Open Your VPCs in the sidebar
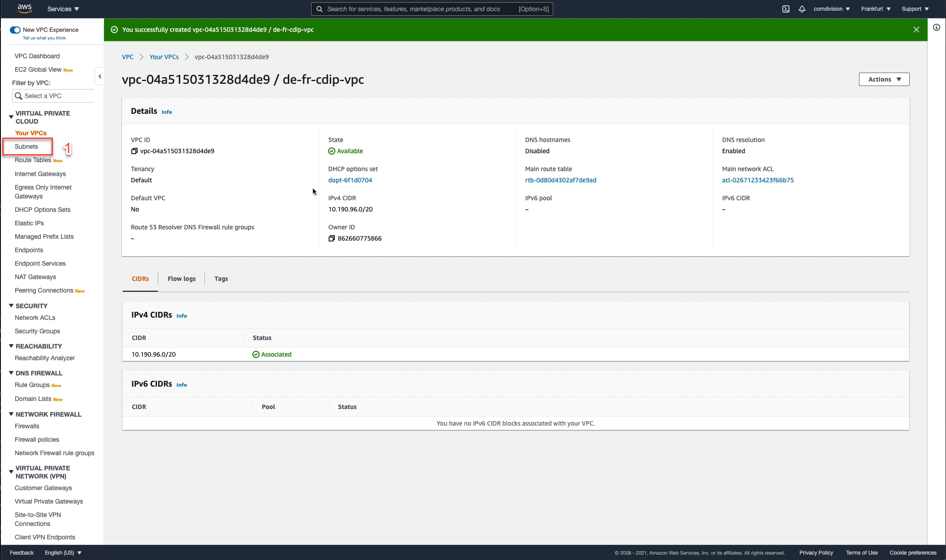 click(x=31, y=133)
